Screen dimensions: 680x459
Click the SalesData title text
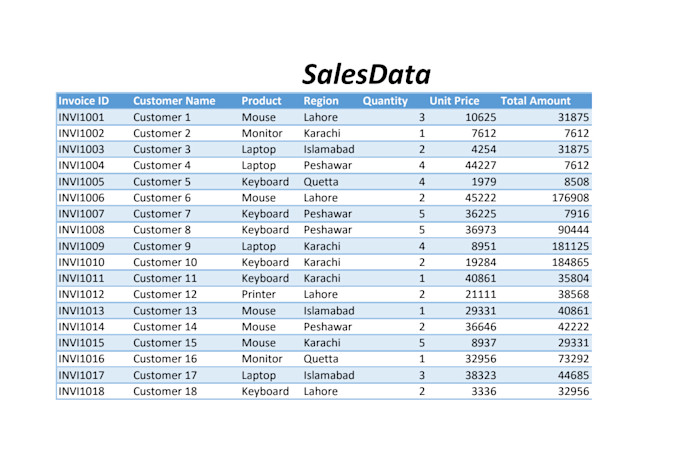click(366, 74)
